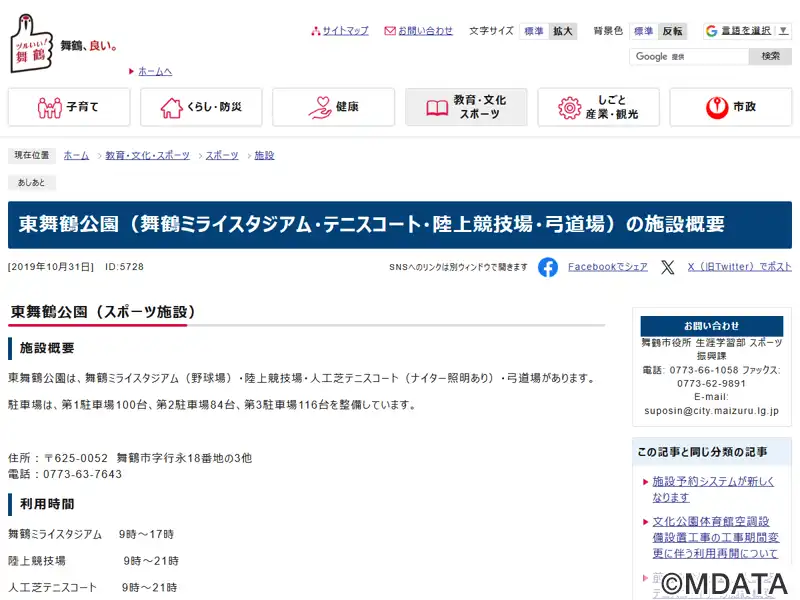Screen dimensions: 800x600
Task: Switch background color to 標準
Action: pos(643,31)
